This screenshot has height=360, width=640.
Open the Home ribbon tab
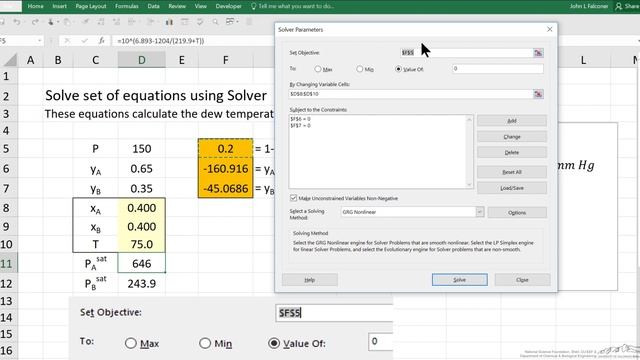36,6
